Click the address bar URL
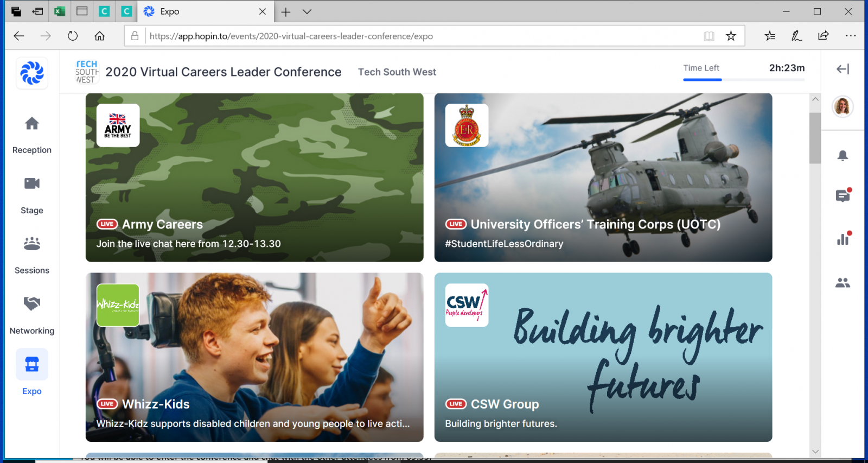Image resolution: width=868 pixels, height=463 pixels. coord(291,36)
